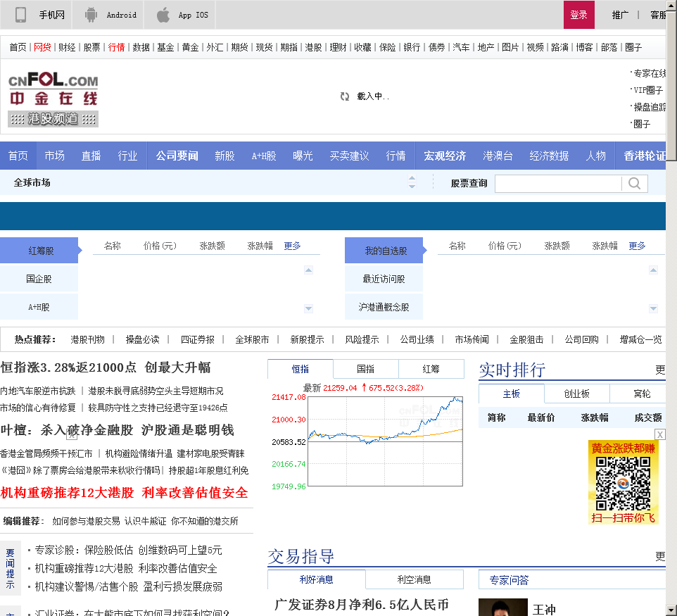677x616 pixels.
Task: Click 王冲 expert photo thumbnail
Action: point(503,607)
